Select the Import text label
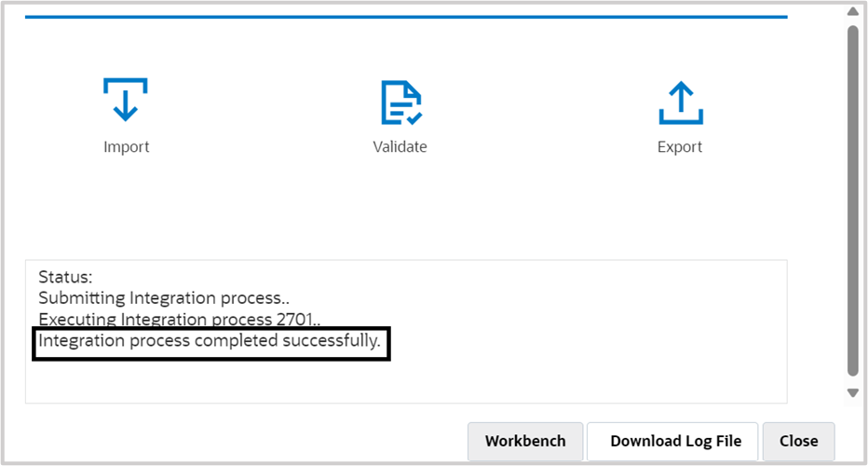 click(x=126, y=147)
